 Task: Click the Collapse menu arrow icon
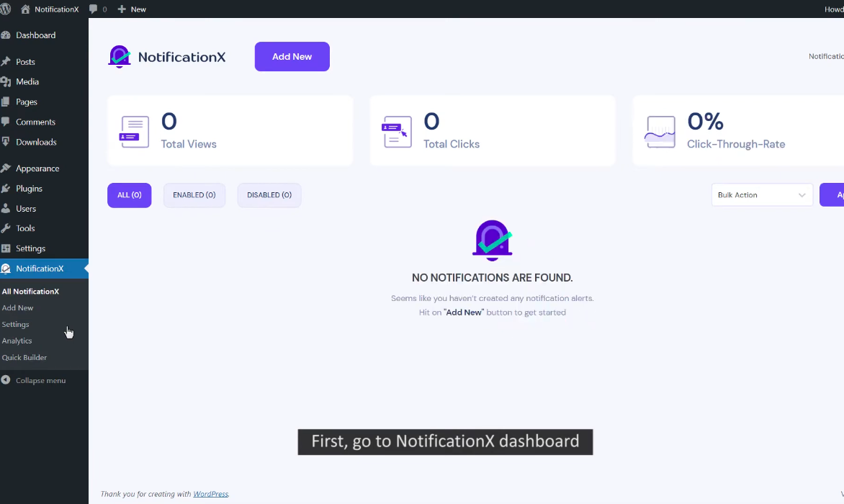pyautogui.click(x=6, y=380)
